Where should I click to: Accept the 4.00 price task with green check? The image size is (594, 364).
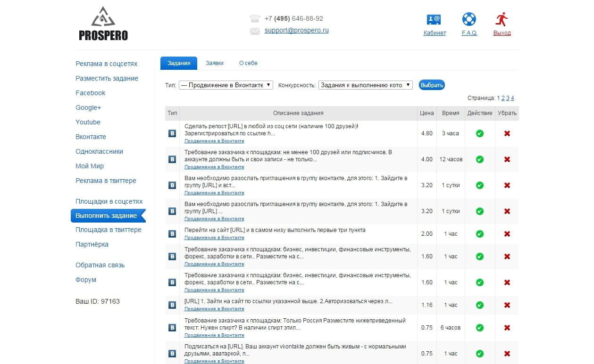click(x=480, y=159)
